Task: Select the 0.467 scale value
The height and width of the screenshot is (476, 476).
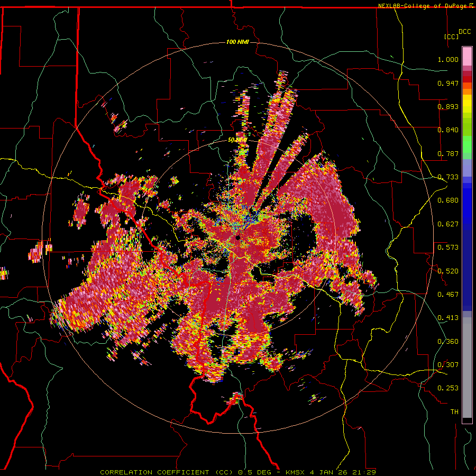Action: (448, 295)
